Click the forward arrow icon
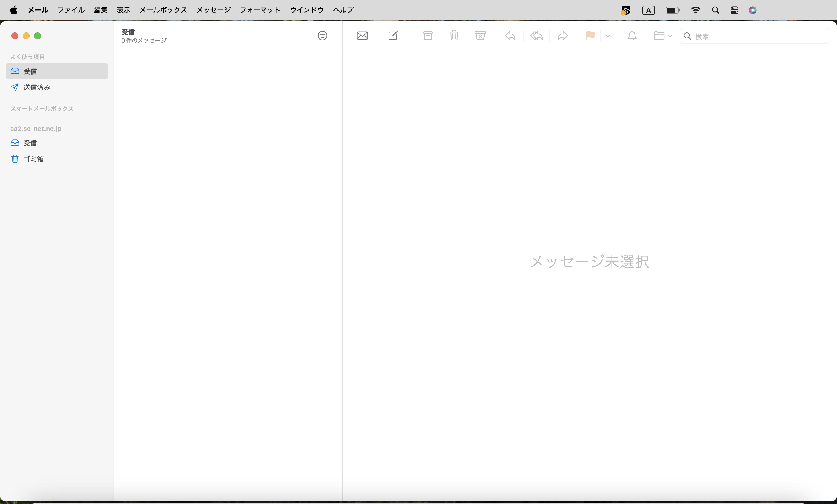This screenshot has width=837, height=504. [563, 36]
